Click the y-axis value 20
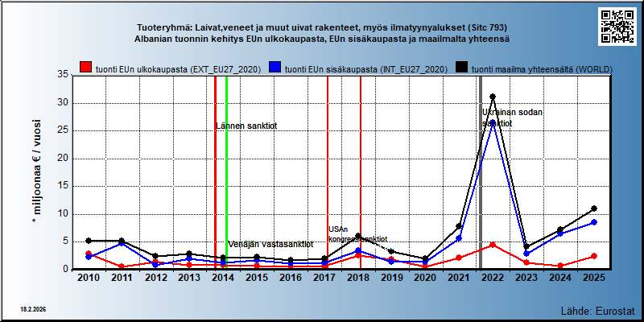The image size is (644, 322). 63,158
